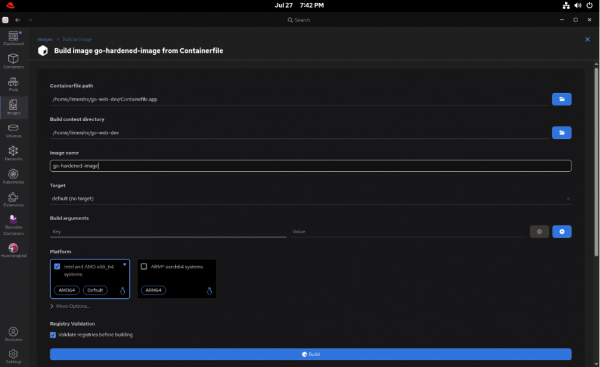Open Settings gear in sidebar
The image size is (600, 367).
(13, 356)
